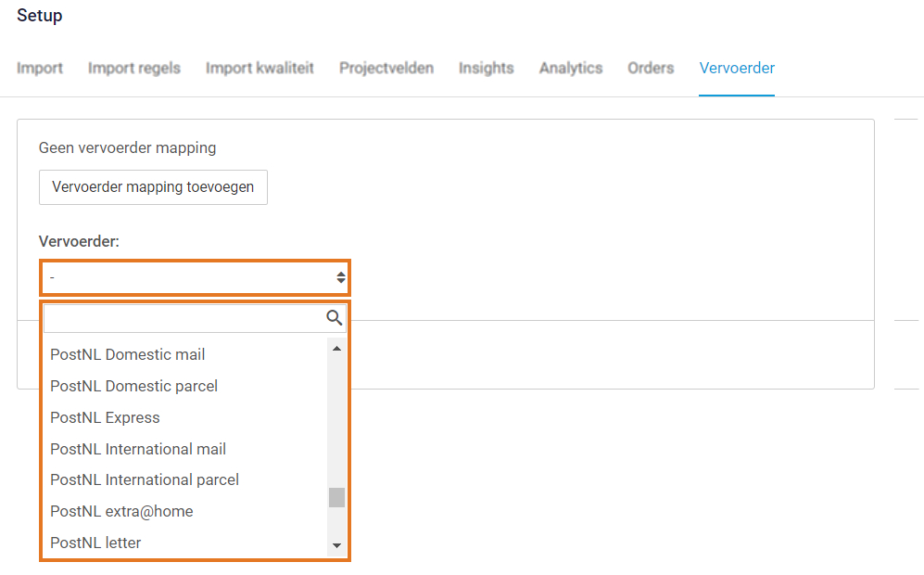The image size is (924, 575).
Task: Pick PostNL International mail
Action: [138, 449]
